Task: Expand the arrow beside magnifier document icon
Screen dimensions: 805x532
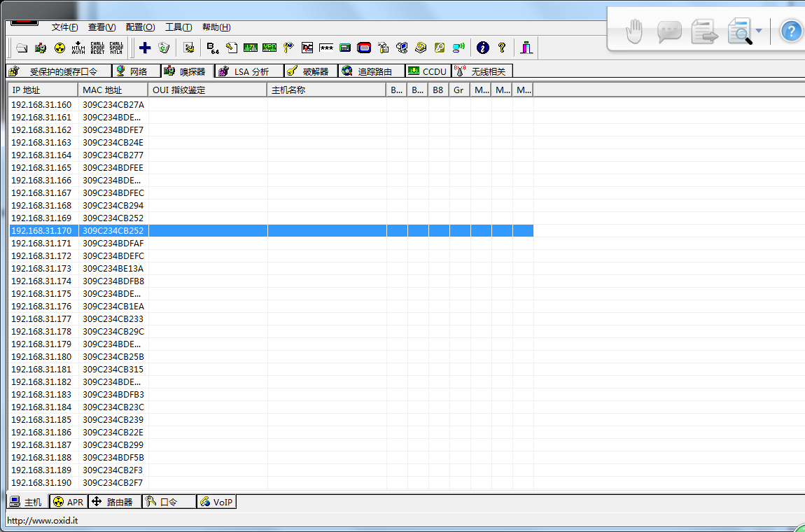Action: 759,31
